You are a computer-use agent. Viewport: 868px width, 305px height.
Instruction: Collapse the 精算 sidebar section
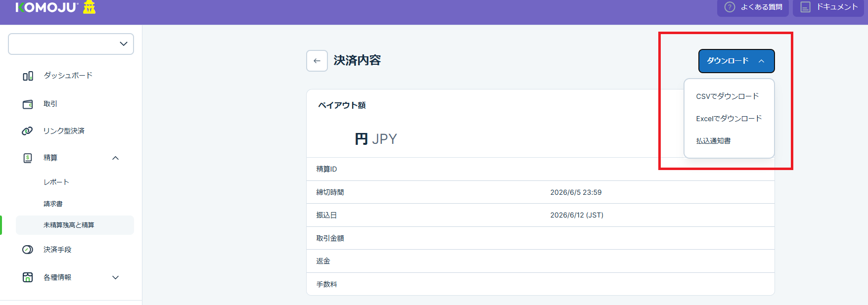(x=115, y=158)
